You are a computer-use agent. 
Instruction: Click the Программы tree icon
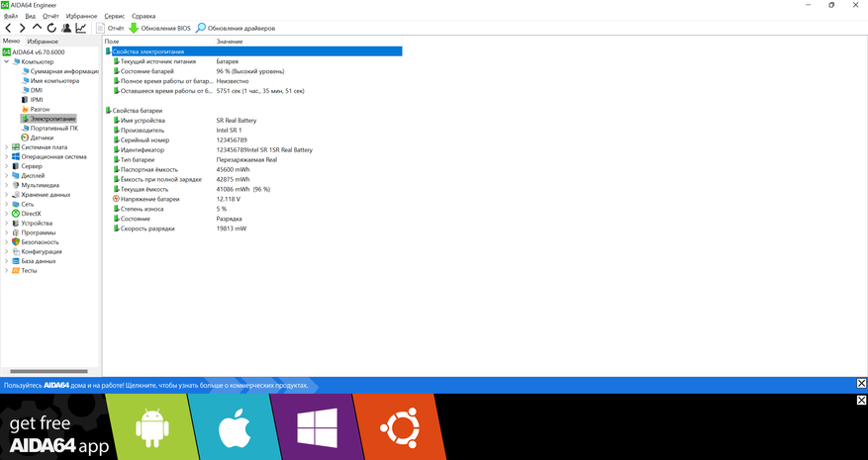pyautogui.click(x=16, y=232)
